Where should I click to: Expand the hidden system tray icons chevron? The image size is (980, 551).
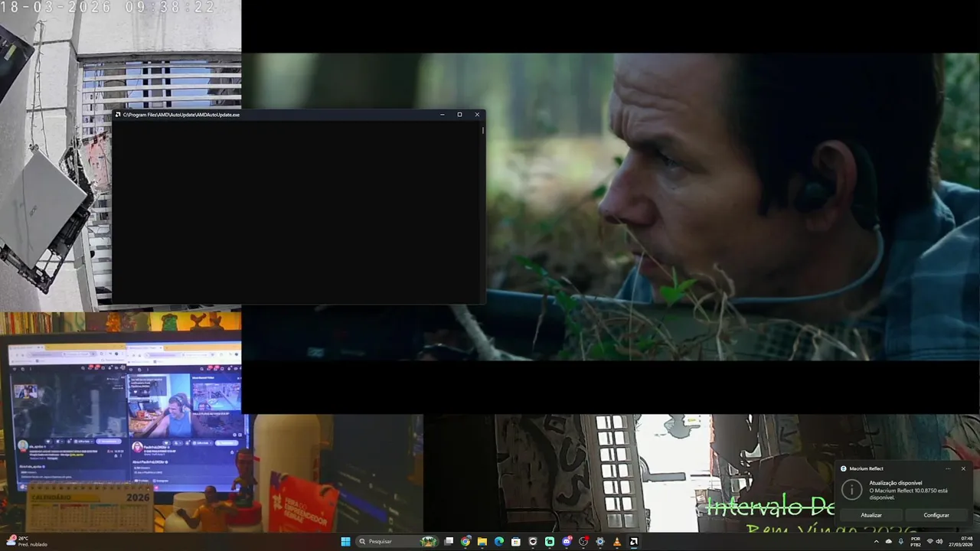877,541
